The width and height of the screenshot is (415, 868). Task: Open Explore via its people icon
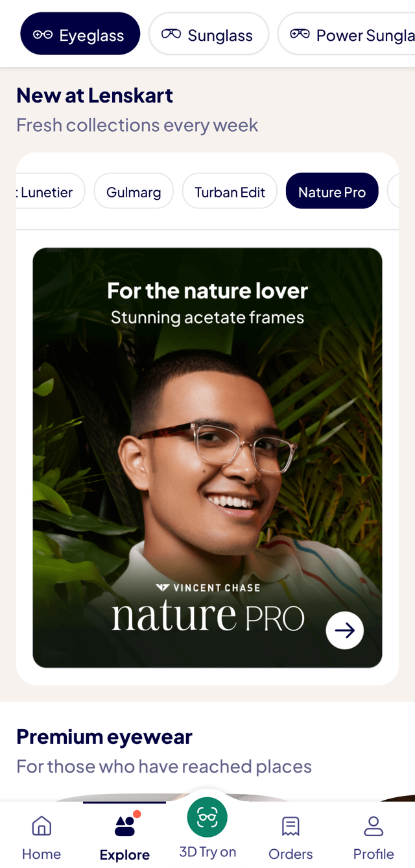124,826
